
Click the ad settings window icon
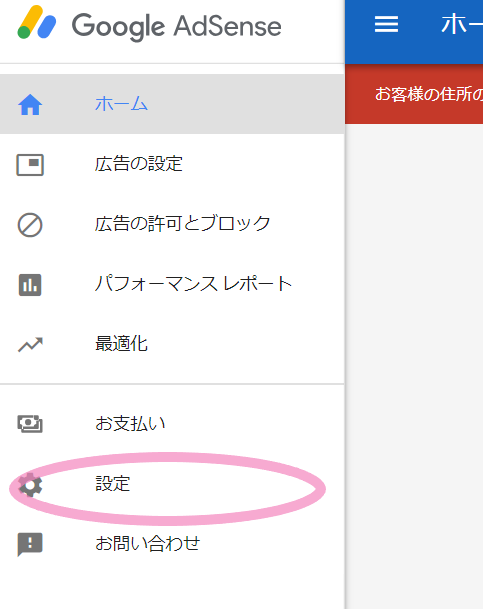30,165
